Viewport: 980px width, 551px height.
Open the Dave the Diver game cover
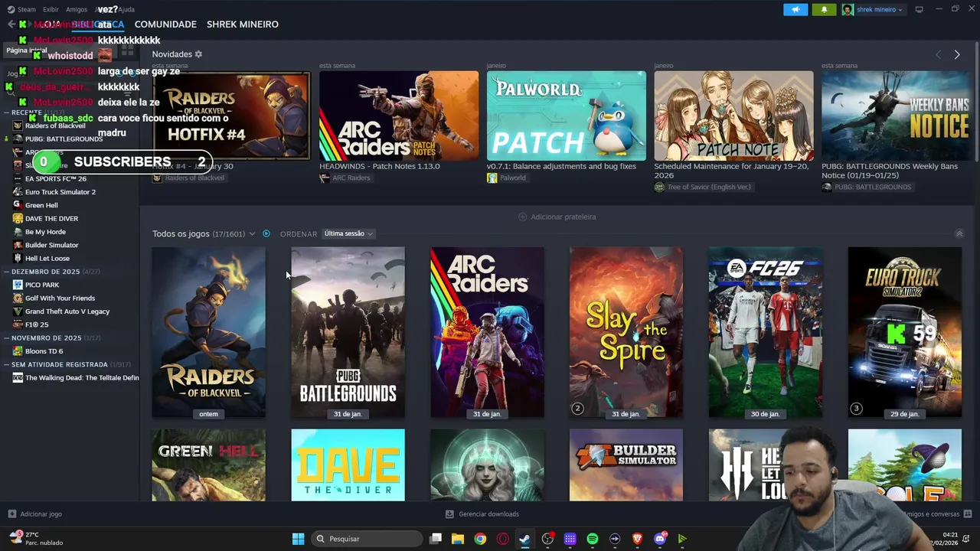348,465
